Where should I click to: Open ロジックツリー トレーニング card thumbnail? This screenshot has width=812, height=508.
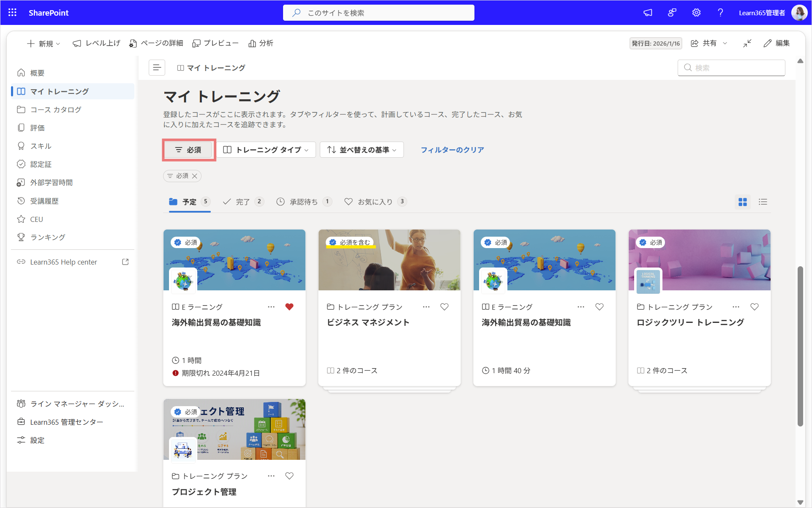click(699, 260)
